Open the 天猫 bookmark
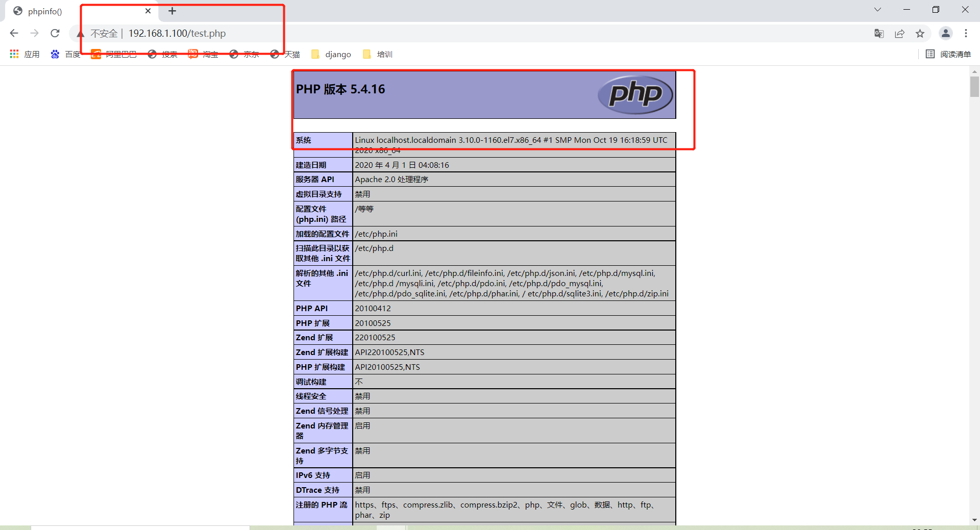This screenshot has width=980, height=530. (285, 54)
